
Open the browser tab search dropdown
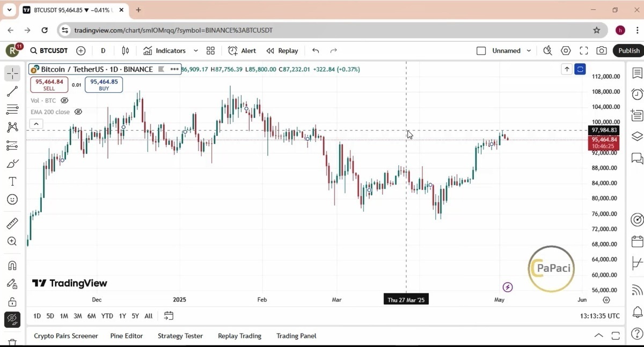[x=9, y=10]
